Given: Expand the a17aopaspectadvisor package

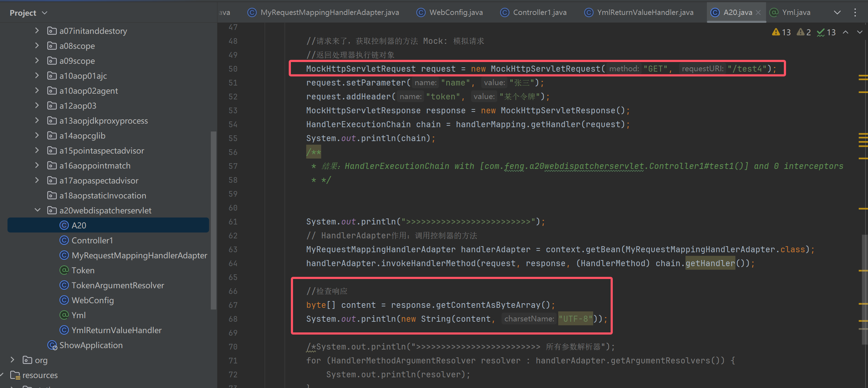Looking at the screenshot, I should 37,180.
